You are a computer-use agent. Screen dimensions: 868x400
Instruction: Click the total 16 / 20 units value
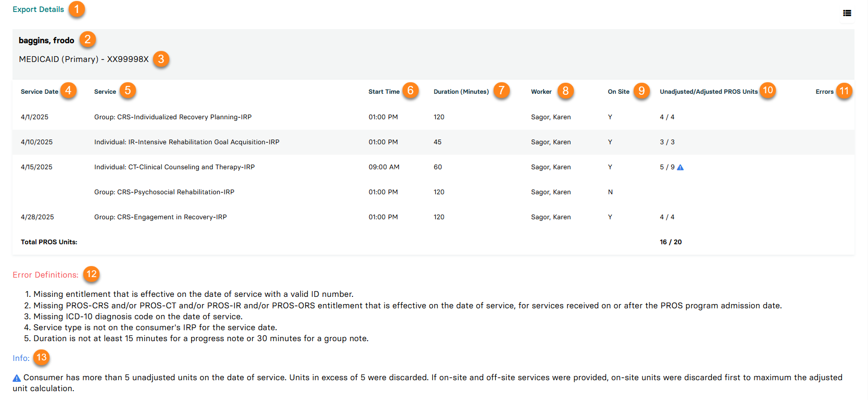pos(671,242)
